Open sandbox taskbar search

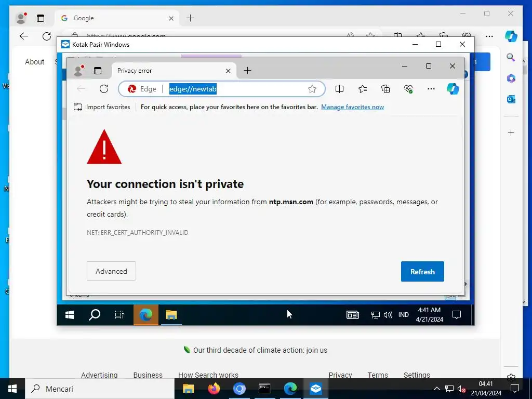95,315
